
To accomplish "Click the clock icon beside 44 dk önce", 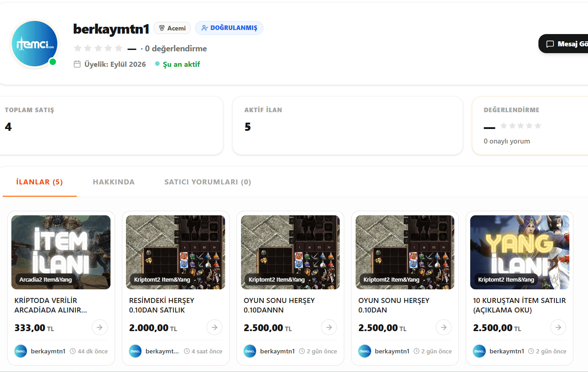I will pyautogui.click(x=73, y=351).
